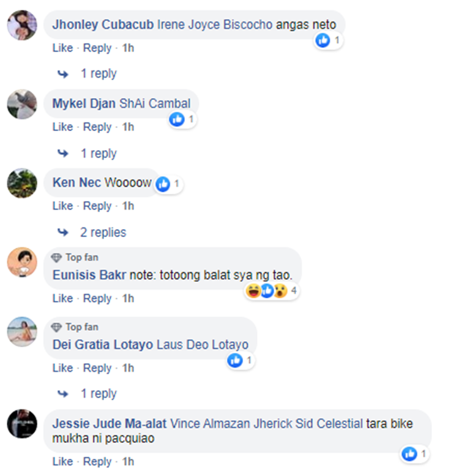Click the like reaction on Jhonley Cubacub's comment
The image size is (459, 476).
323,40
